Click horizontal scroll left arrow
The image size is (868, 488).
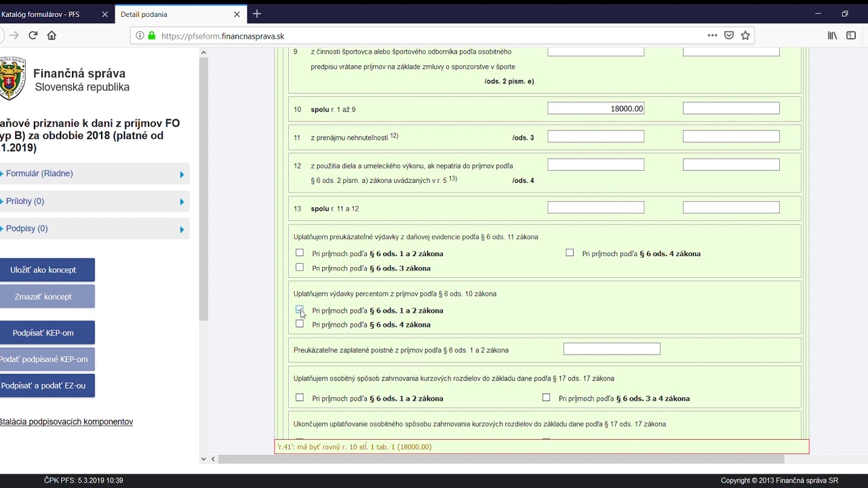click(x=213, y=459)
